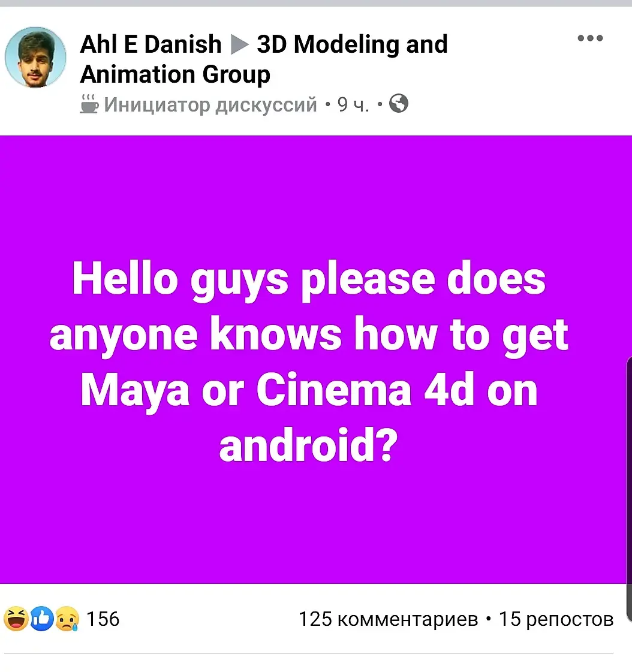Click the triangle arrow between name and group

pos(239,44)
